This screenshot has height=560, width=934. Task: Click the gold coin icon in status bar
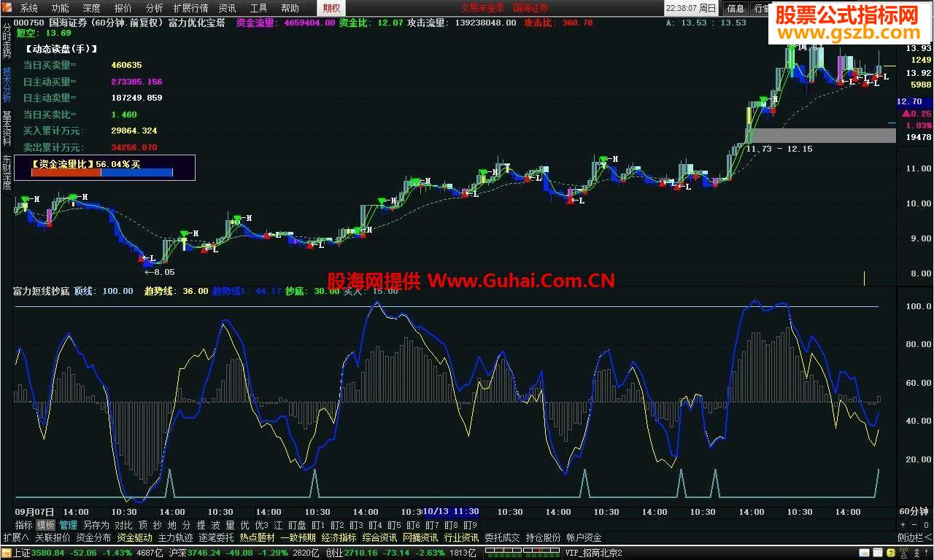pos(891,553)
